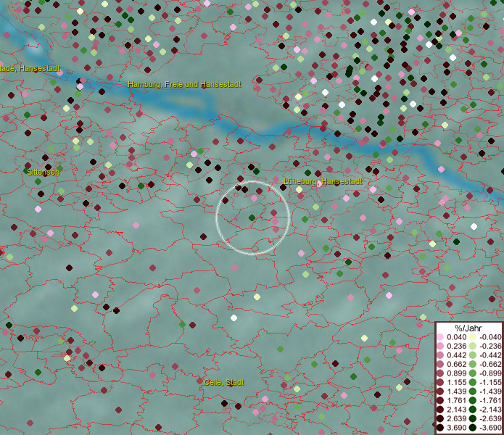Select the 1.439 legend color swatch
Viewport: 504px width, 435px height.
[x=440, y=391]
